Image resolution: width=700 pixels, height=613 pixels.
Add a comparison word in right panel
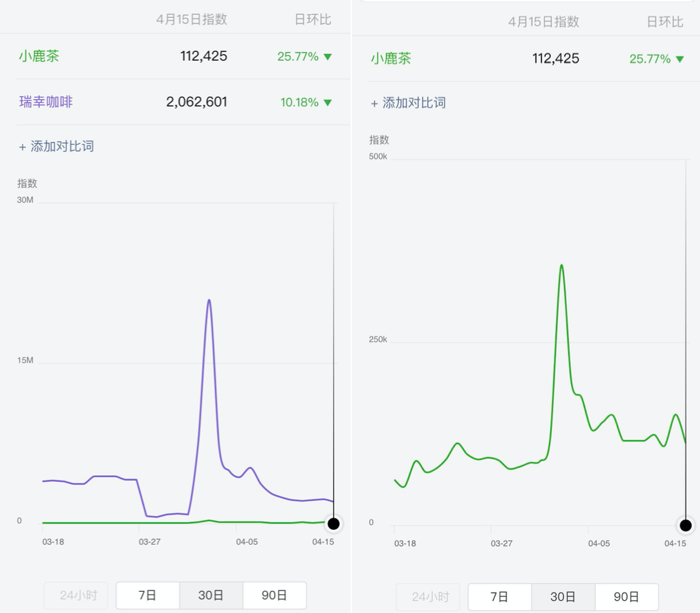[408, 103]
